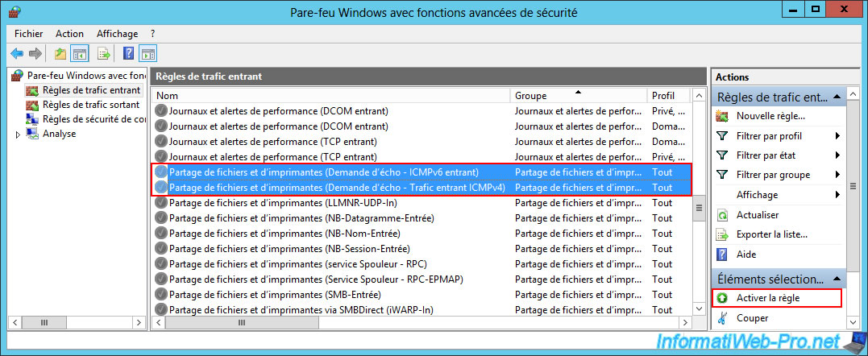Image resolution: width=868 pixels, height=356 pixels.
Task: Click the Couper scissors action
Action: point(752,318)
